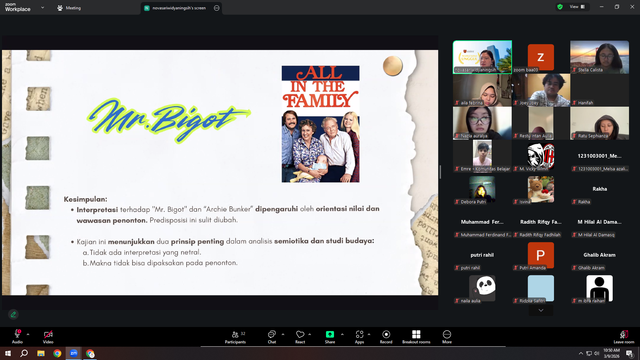Click the Leave room button
This screenshot has width=640, height=360.
point(624,337)
